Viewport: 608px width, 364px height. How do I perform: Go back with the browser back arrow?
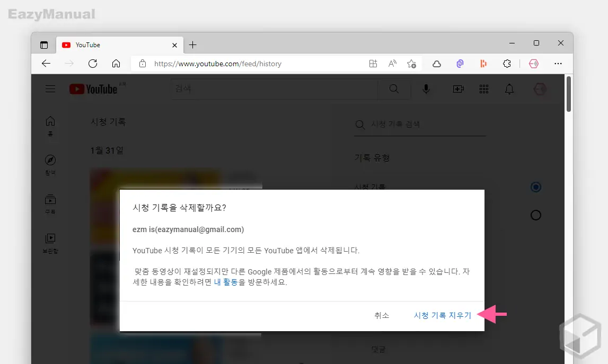click(x=46, y=64)
